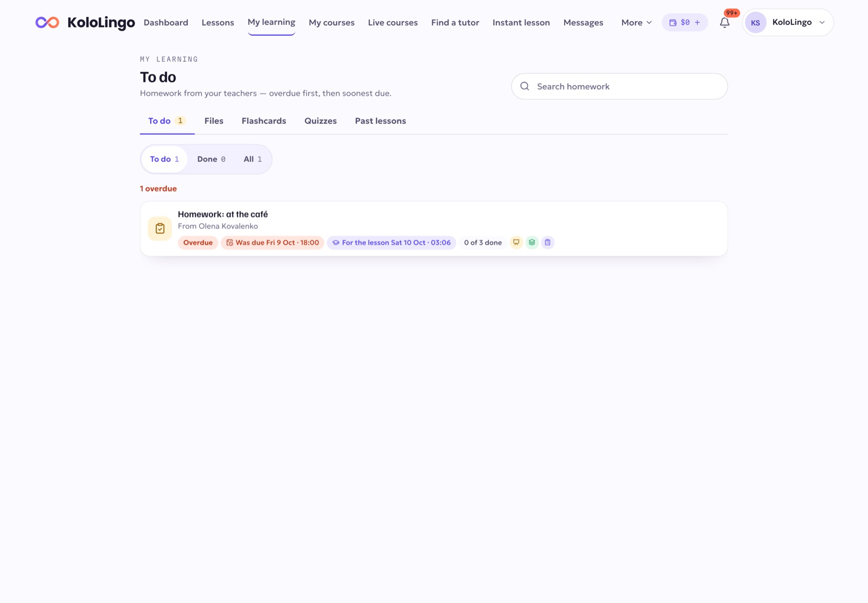This screenshot has width=868, height=603.
Task: View the Past lessons tab
Action: click(x=381, y=121)
